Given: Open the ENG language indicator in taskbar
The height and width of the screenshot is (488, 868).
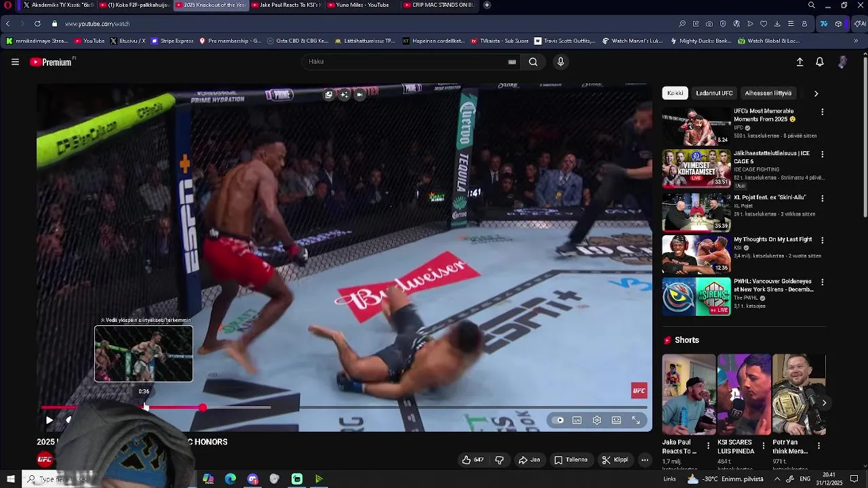Looking at the screenshot, I should tap(805, 479).
